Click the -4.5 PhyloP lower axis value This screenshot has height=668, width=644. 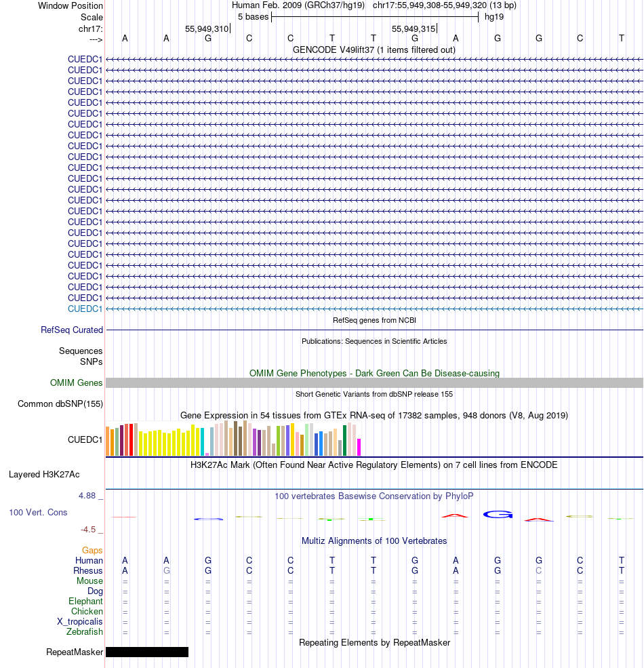pos(88,530)
